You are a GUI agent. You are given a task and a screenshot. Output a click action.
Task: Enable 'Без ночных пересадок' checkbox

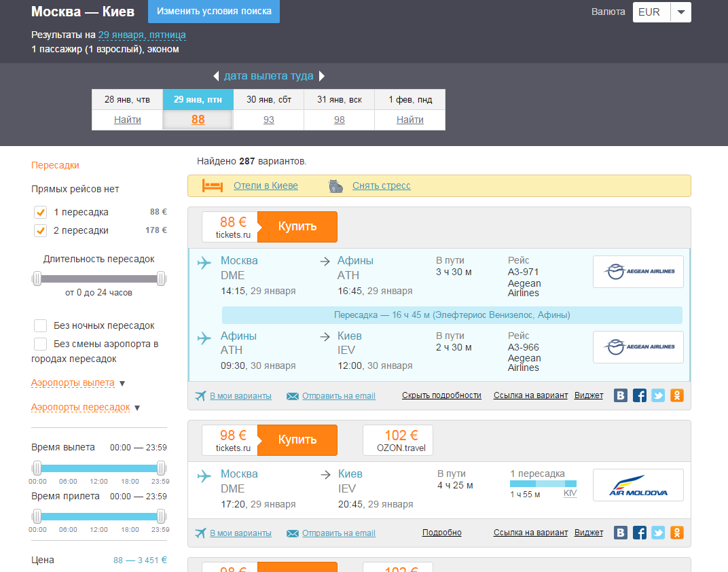[x=41, y=325]
